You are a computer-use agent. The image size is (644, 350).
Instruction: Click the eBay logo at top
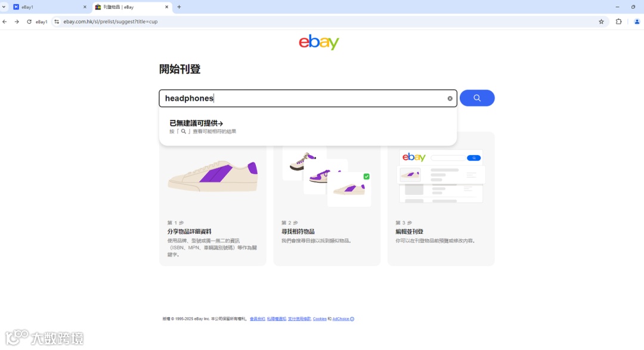318,42
